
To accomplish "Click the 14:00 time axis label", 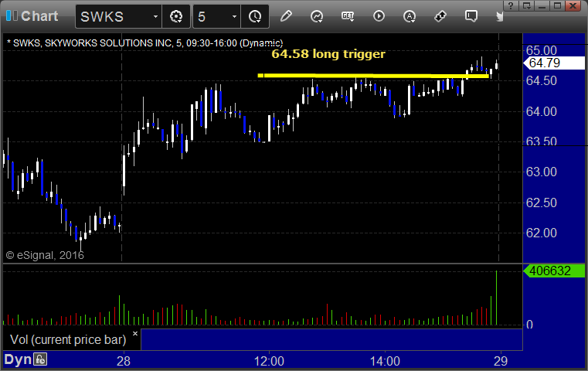I will coord(385,361).
